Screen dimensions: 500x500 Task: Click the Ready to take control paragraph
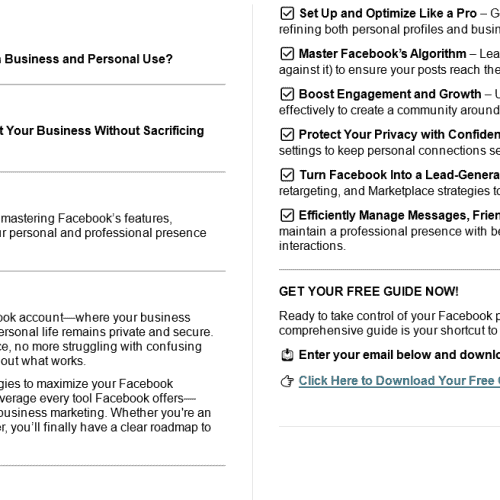point(389,323)
